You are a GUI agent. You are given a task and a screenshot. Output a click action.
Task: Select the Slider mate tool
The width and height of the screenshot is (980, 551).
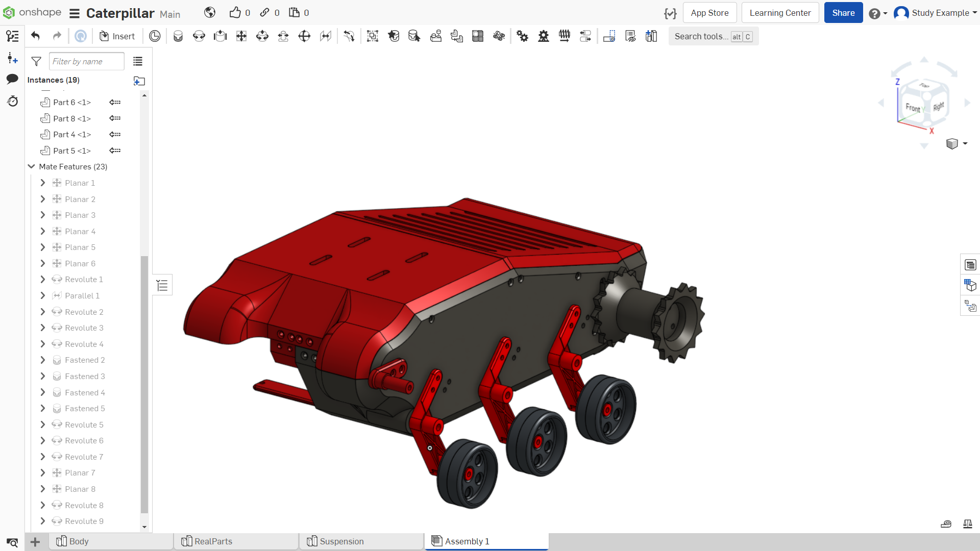(220, 36)
